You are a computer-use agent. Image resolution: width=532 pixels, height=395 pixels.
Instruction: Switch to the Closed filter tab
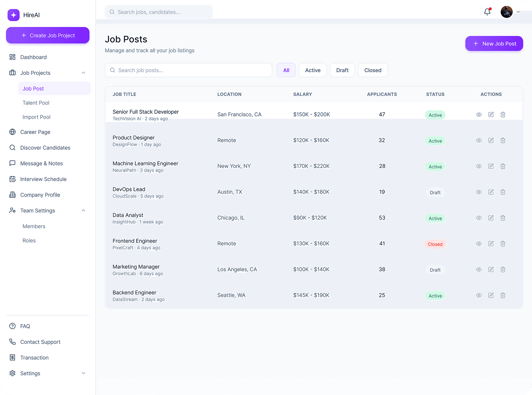click(x=373, y=70)
